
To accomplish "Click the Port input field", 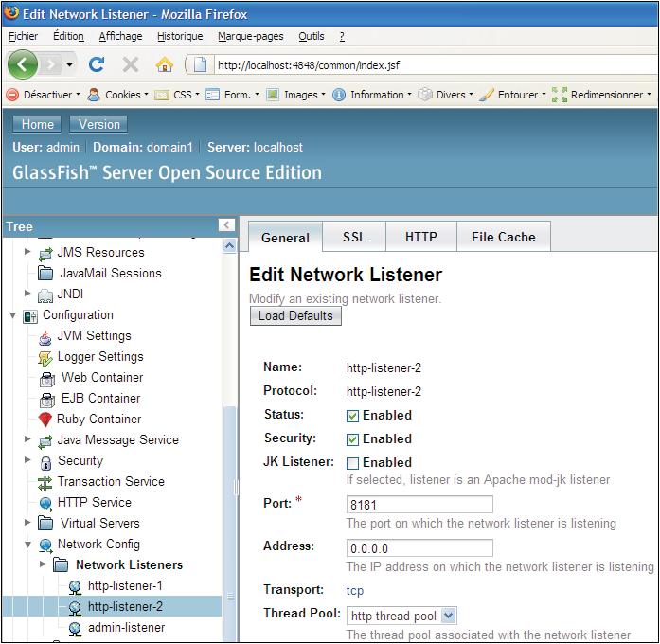I will pyautogui.click(x=419, y=505).
